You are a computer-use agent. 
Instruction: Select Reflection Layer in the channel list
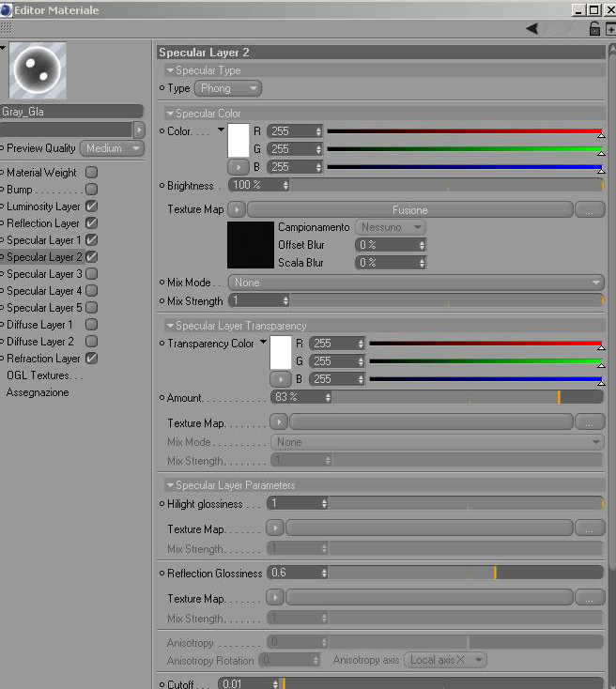(42, 223)
